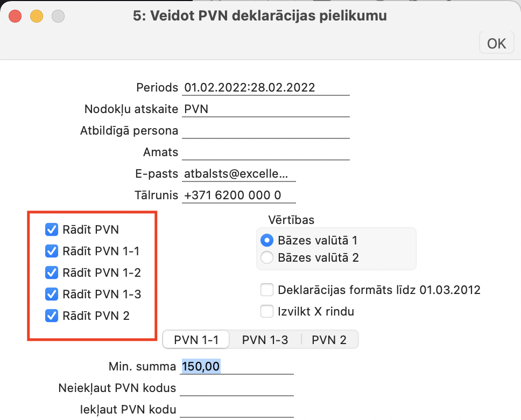
Task: Disable the Rādīt PVN 1-2 checkbox
Action: (52, 273)
